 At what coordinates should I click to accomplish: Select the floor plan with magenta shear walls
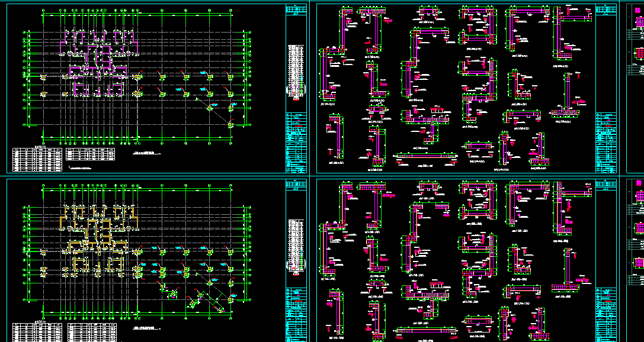tap(137, 77)
